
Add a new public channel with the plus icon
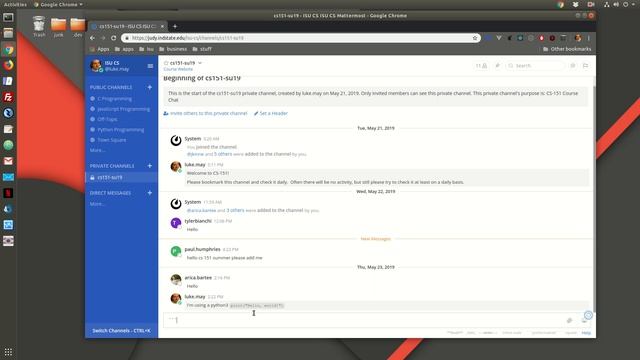pos(149,87)
